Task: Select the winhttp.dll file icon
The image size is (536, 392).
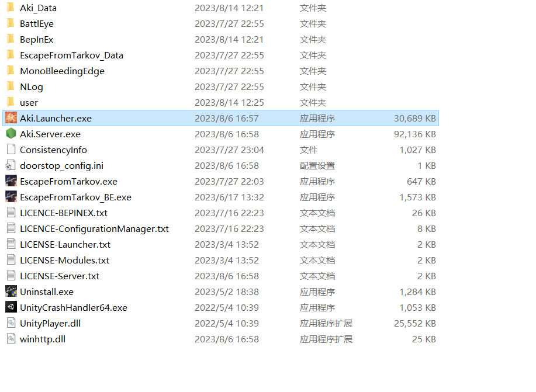Action: (11, 339)
